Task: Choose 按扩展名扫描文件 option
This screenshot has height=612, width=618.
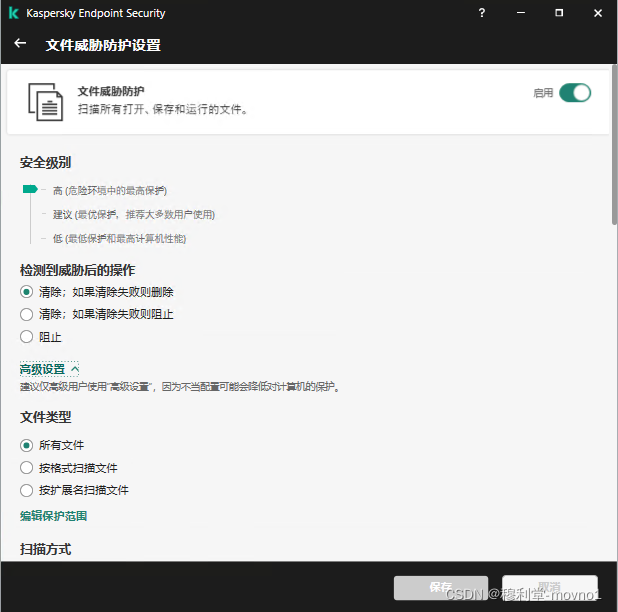Action: [74, 491]
